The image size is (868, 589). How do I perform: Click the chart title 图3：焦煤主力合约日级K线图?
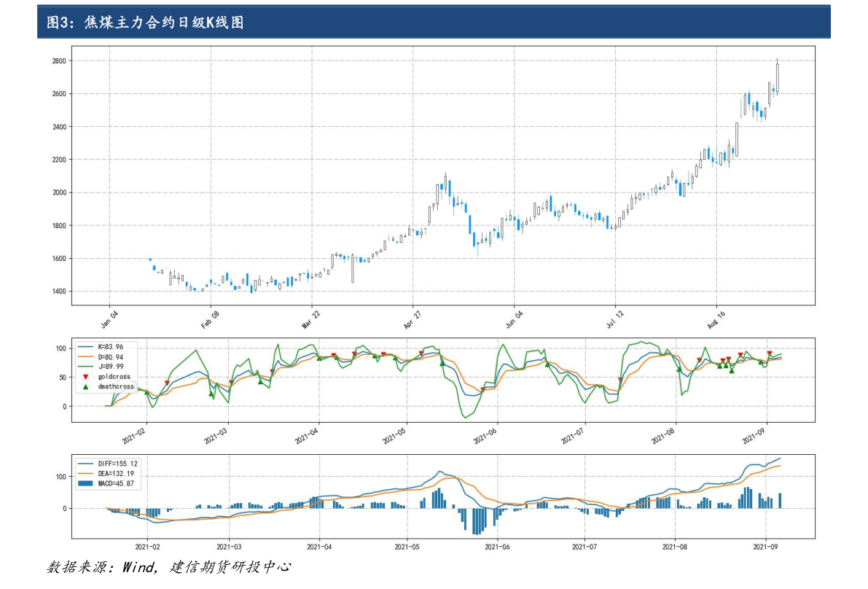point(146,22)
